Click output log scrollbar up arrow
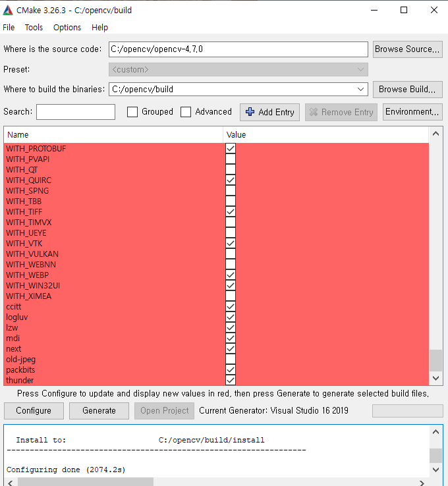Viewport: 448px width, 486px height. click(x=435, y=432)
